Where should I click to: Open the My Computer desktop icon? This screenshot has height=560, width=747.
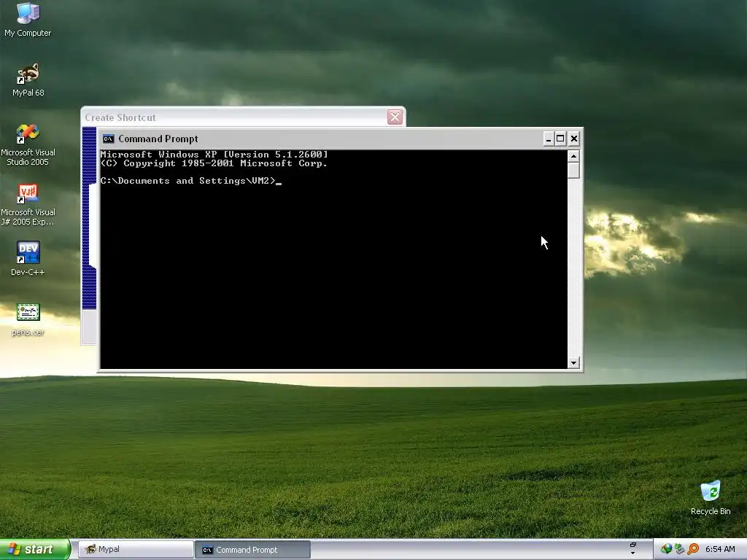click(x=28, y=20)
